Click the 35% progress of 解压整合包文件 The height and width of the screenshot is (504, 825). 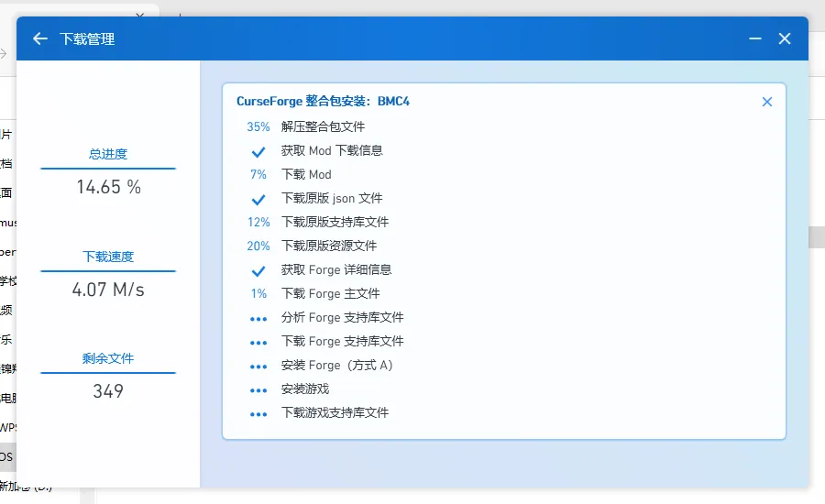tap(258, 126)
